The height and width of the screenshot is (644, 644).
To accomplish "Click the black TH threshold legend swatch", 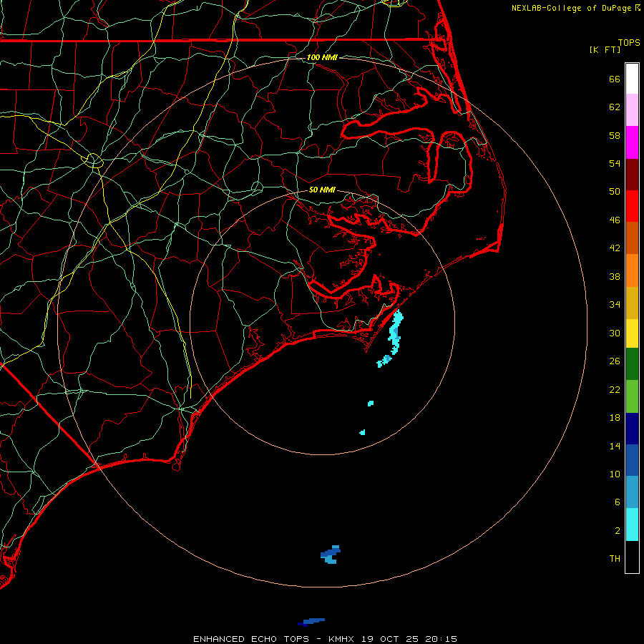I will 632,557.
